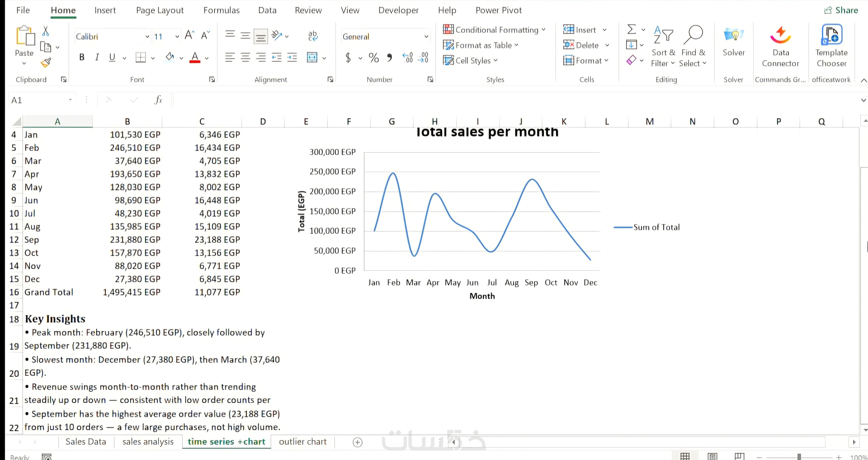Toggle Middle Align
This screenshot has height=460, width=868.
point(245,35)
